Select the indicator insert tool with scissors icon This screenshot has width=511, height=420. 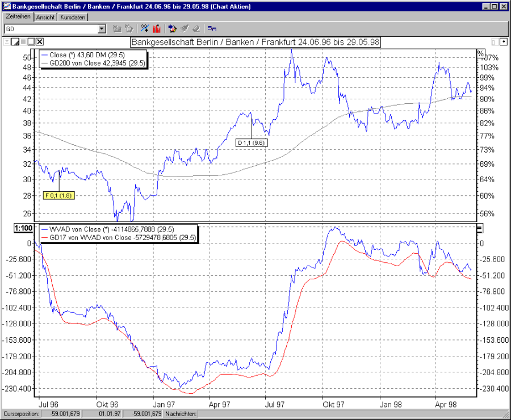coord(144,28)
